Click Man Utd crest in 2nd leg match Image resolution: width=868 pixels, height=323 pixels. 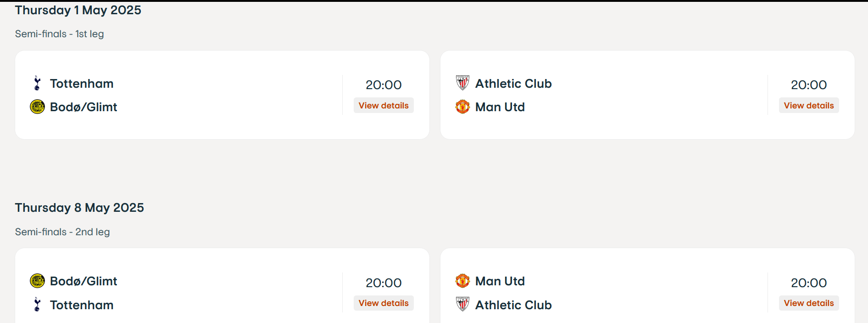pos(462,281)
